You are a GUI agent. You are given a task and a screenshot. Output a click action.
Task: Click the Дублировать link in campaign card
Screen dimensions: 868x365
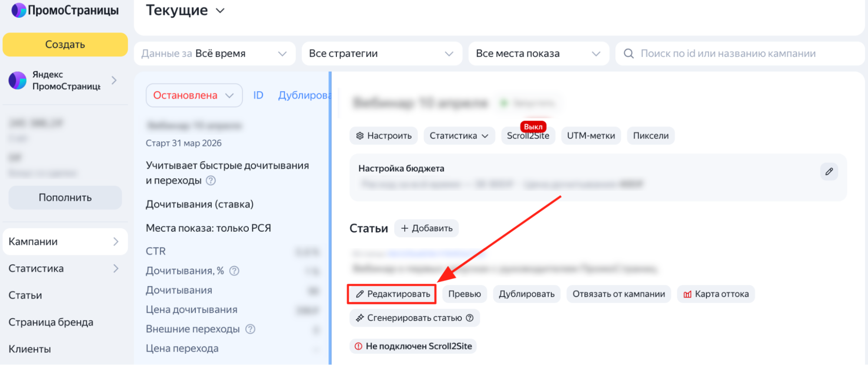304,95
